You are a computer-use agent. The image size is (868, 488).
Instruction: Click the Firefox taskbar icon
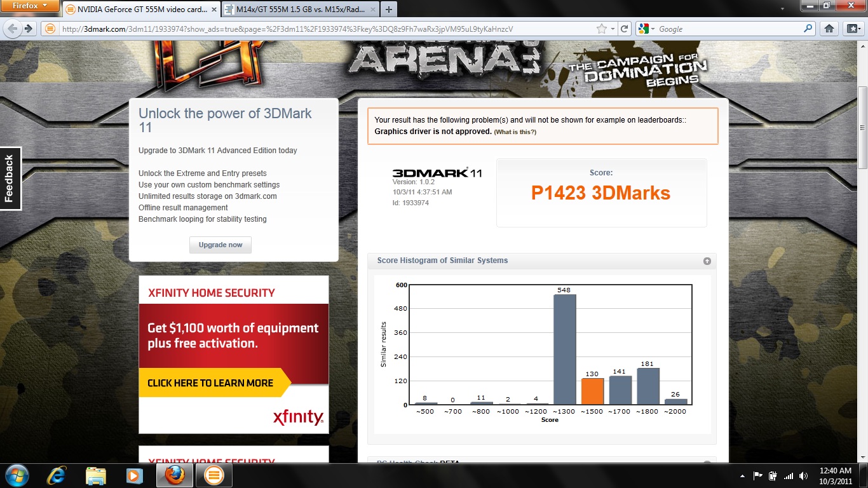click(175, 475)
